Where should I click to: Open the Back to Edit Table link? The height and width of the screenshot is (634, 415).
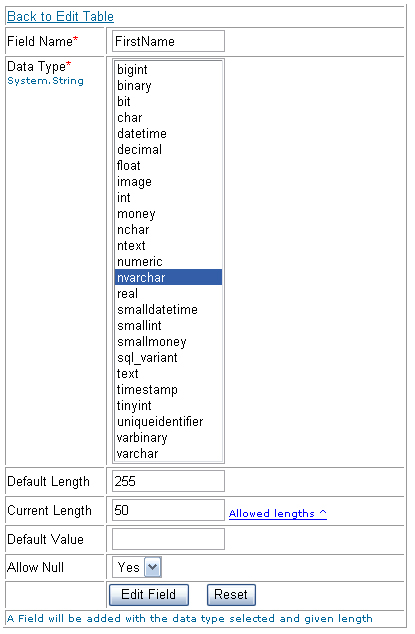pos(60,17)
